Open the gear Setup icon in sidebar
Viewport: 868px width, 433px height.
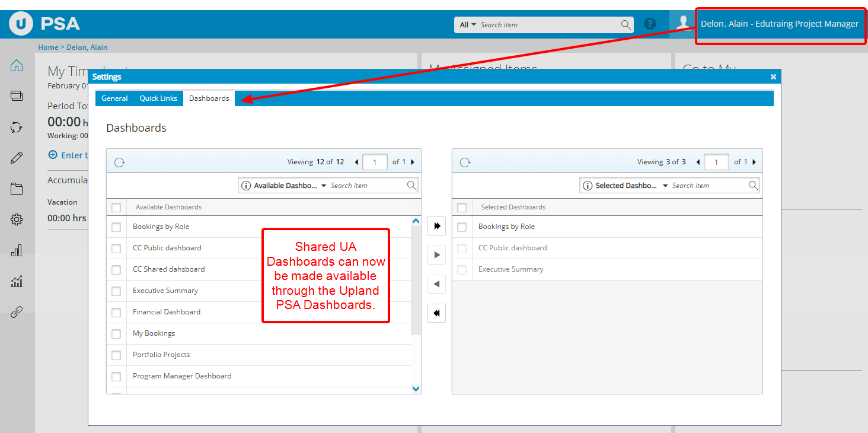(17, 219)
